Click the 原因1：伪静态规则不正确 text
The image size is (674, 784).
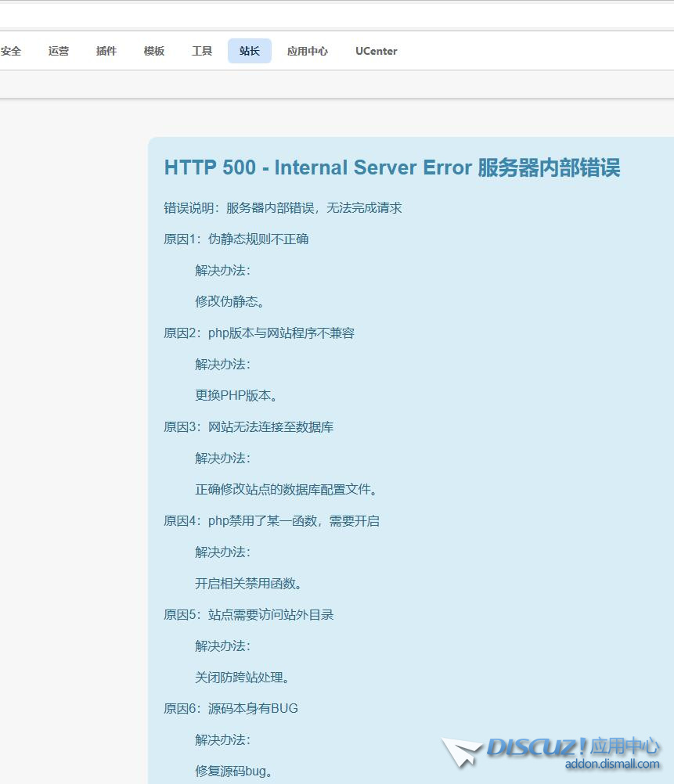point(236,239)
